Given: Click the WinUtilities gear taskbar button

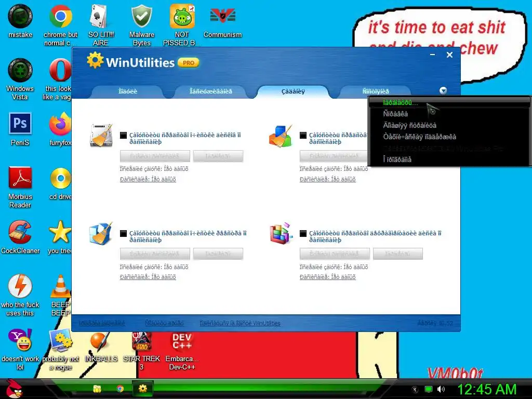Looking at the screenshot, I should coord(143,389).
